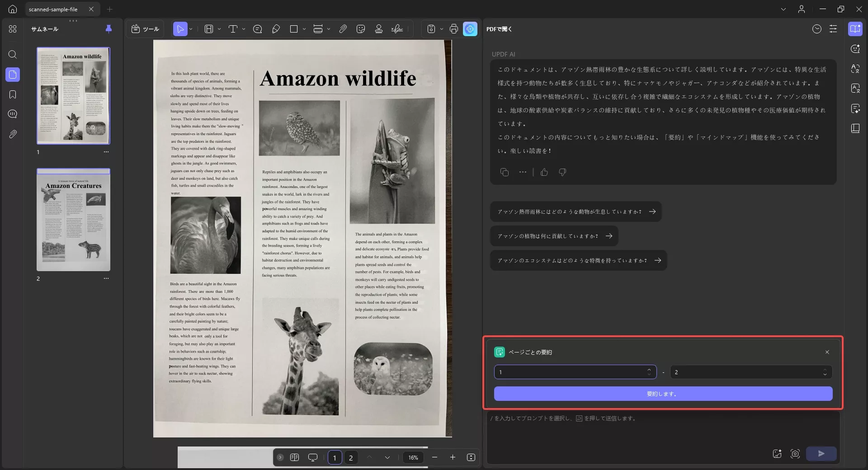The image size is (868, 470).
Task: Select the signature tool
Action: 397,29
